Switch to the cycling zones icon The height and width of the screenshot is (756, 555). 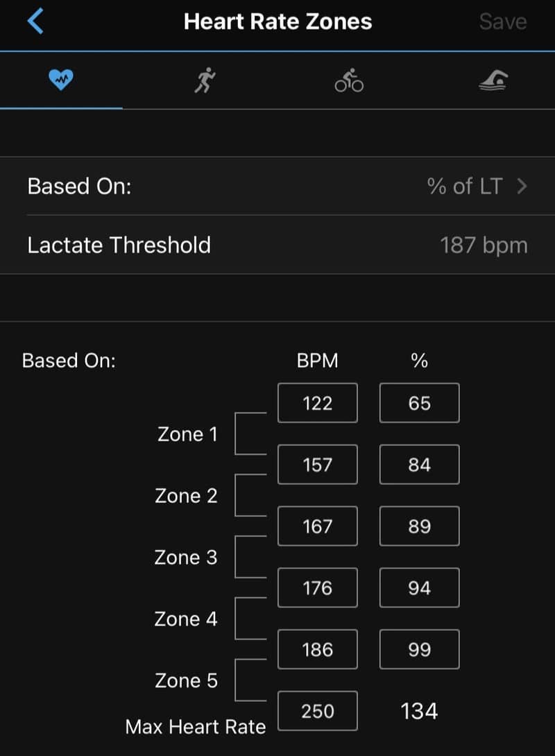point(349,80)
